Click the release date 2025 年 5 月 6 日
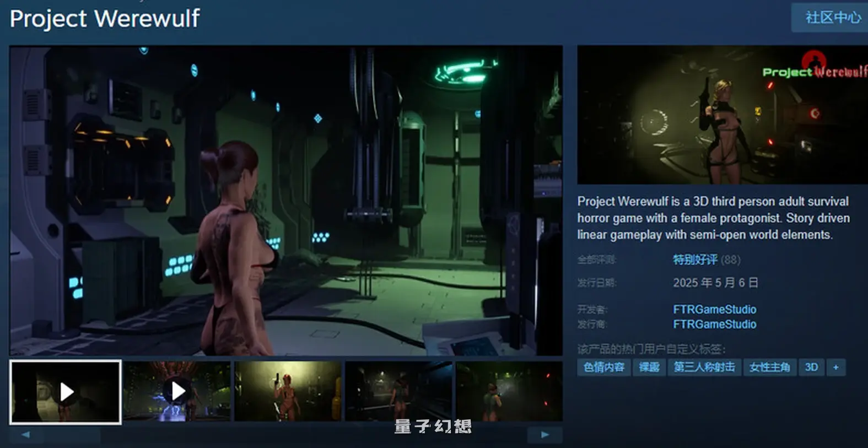This screenshot has width=868, height=448. (715, 283)
